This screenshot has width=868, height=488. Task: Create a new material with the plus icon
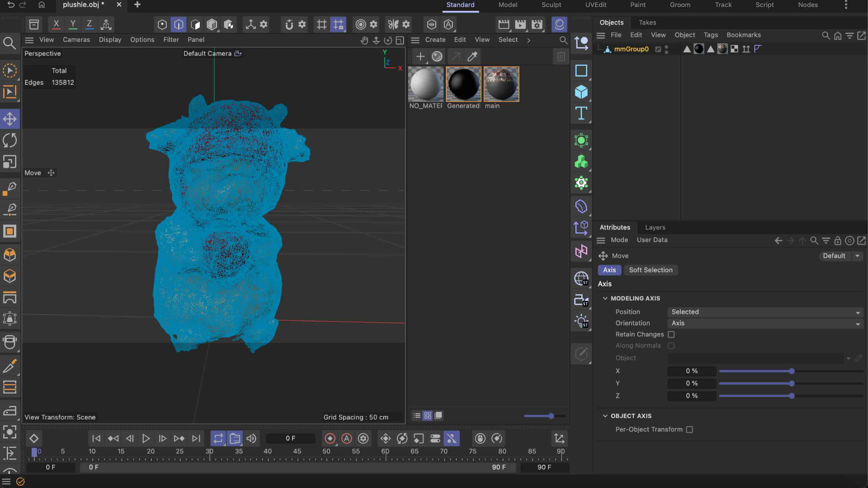[420, 56]
